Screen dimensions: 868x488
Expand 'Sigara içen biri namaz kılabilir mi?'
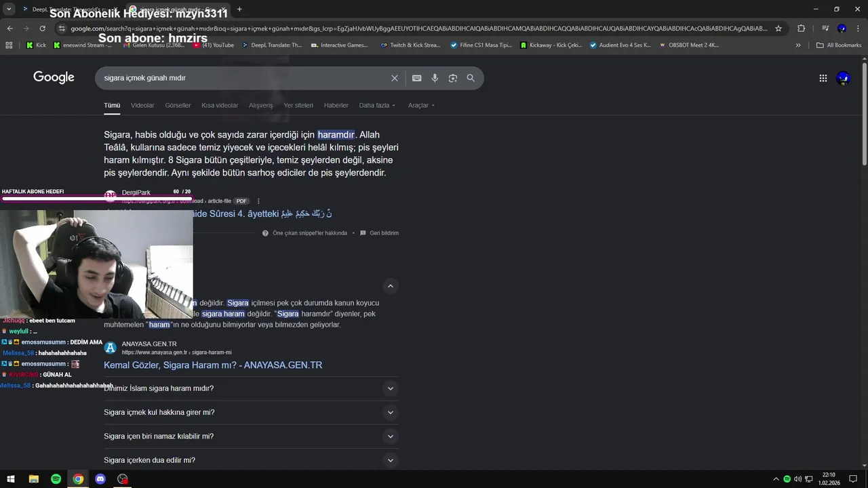click(251, 436)
